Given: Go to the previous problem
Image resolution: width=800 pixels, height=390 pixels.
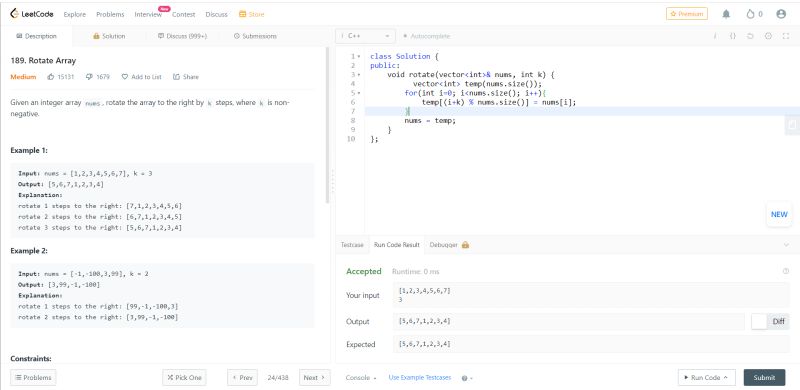Looking at the screenshot, I should [x=242, y=378].
